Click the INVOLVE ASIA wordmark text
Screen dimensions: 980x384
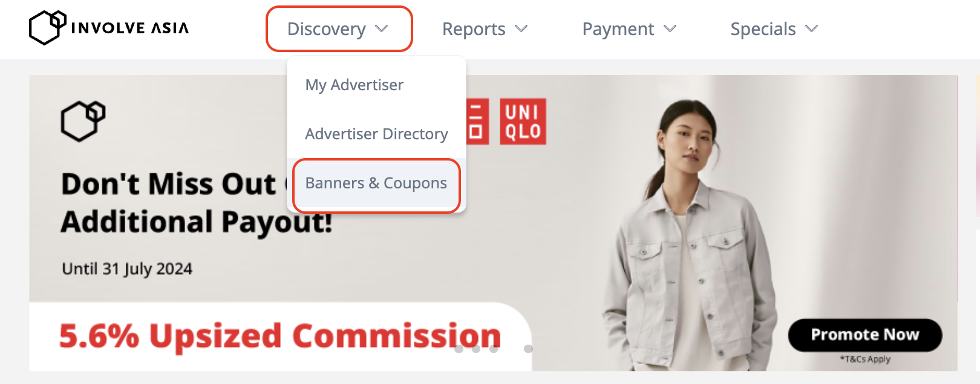click(130, 28)
